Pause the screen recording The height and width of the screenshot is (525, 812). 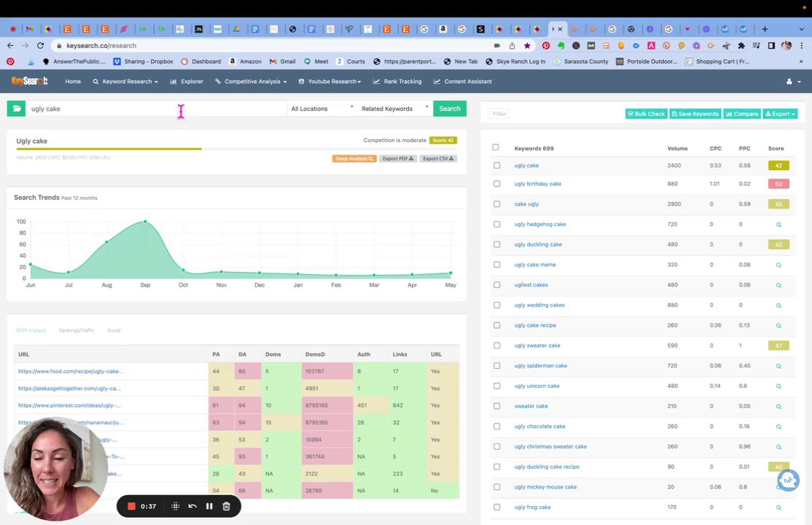pos(209,506)
